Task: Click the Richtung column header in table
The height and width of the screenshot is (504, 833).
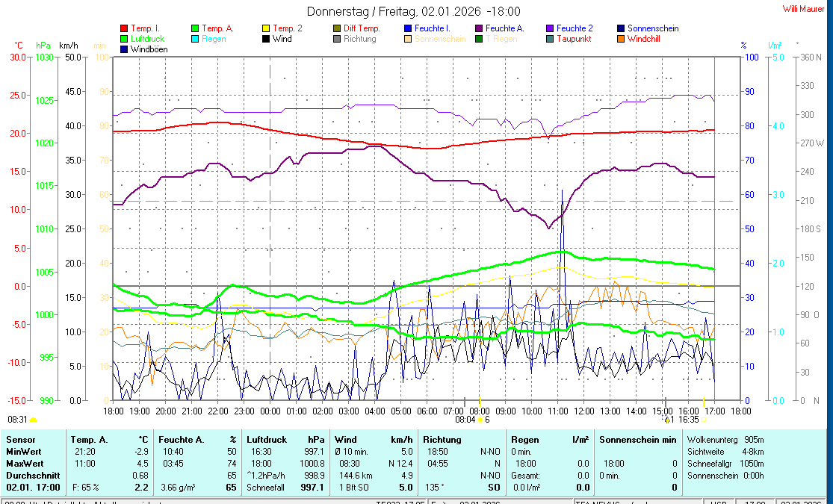Action: coord(442,440)
